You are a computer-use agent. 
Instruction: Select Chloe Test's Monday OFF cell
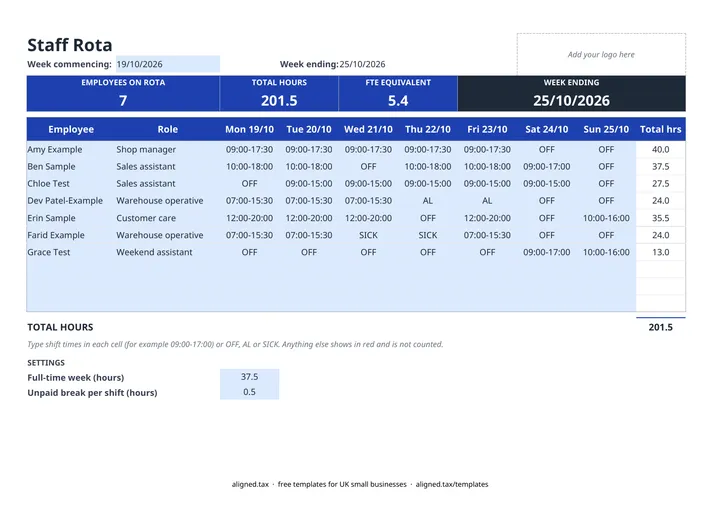coord(249,184)
